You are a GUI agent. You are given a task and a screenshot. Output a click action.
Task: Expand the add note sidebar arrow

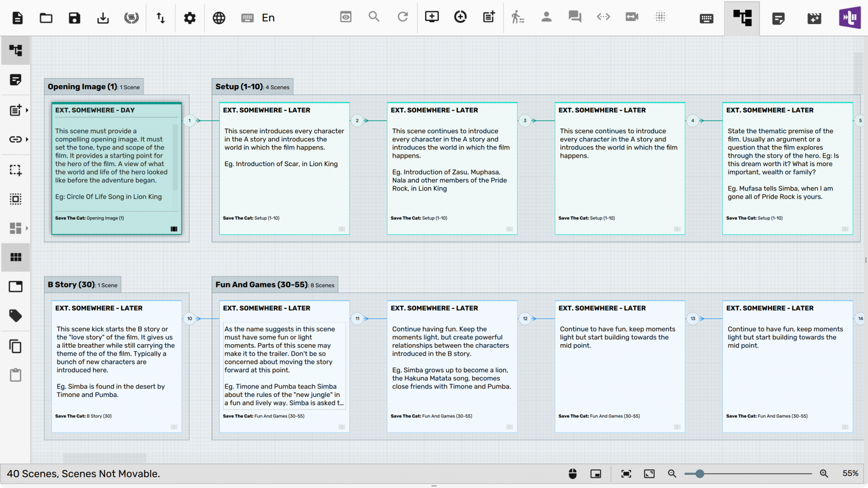click(x=27, y=110)
